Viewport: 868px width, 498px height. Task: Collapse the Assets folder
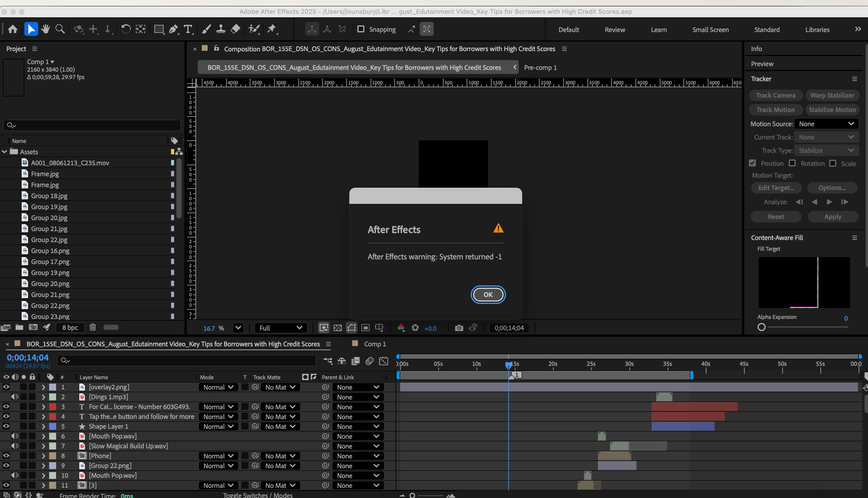pos(4,152)
